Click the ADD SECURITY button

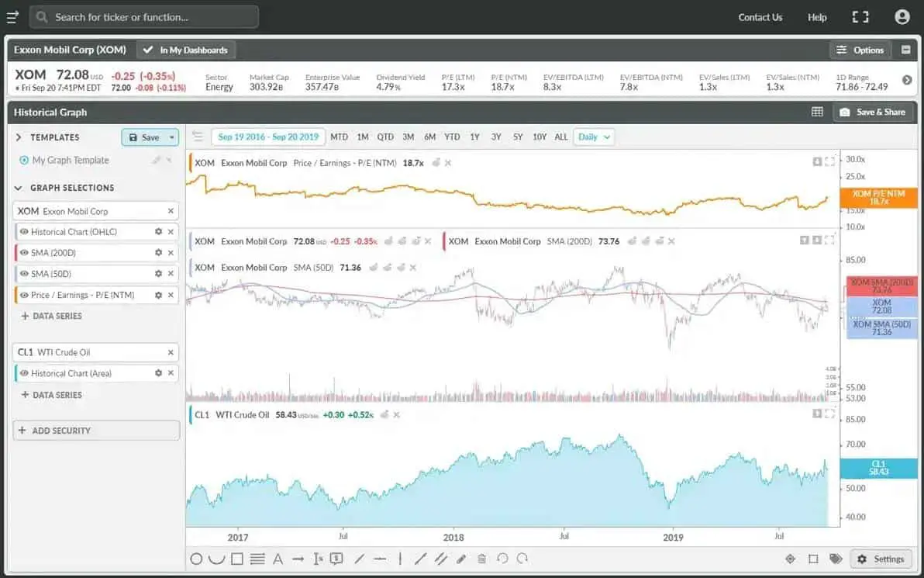[96, 431]
